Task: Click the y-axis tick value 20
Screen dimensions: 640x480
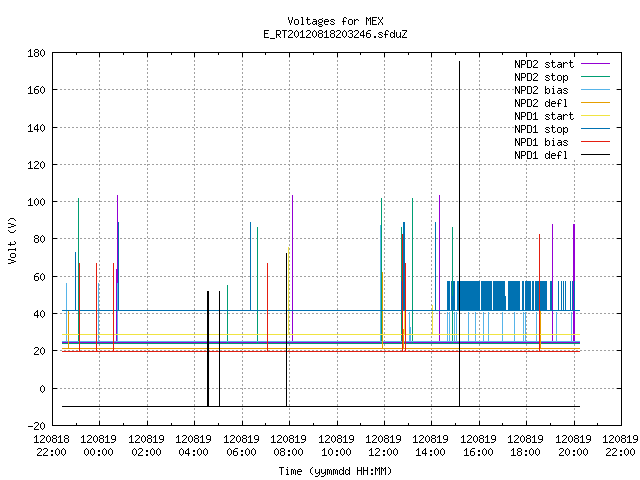Action: [39, 351]
